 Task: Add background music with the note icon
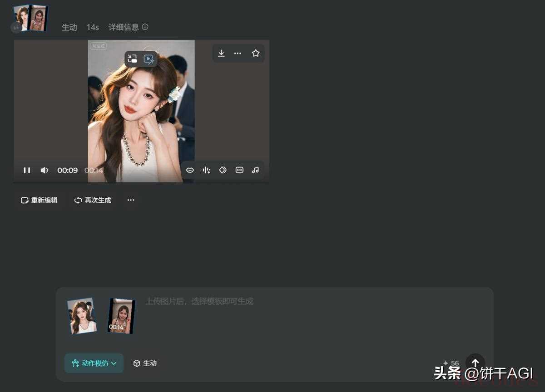(x=256, y=170)
